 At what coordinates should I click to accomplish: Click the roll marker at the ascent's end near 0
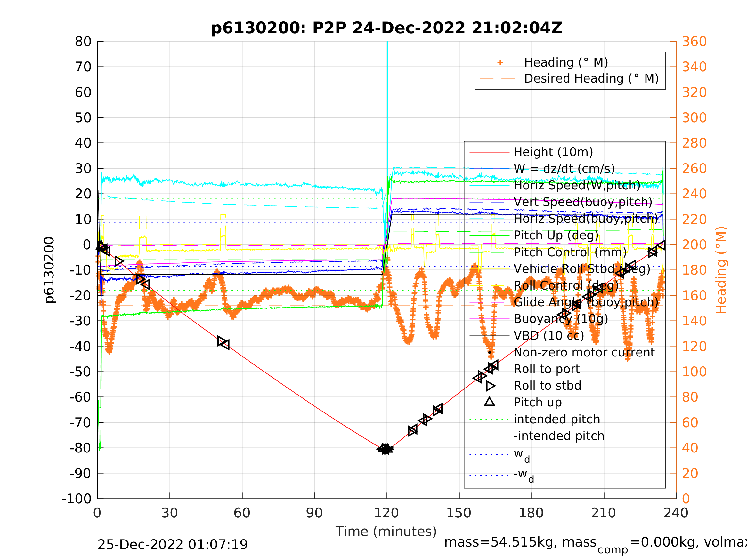pos(662,245)
